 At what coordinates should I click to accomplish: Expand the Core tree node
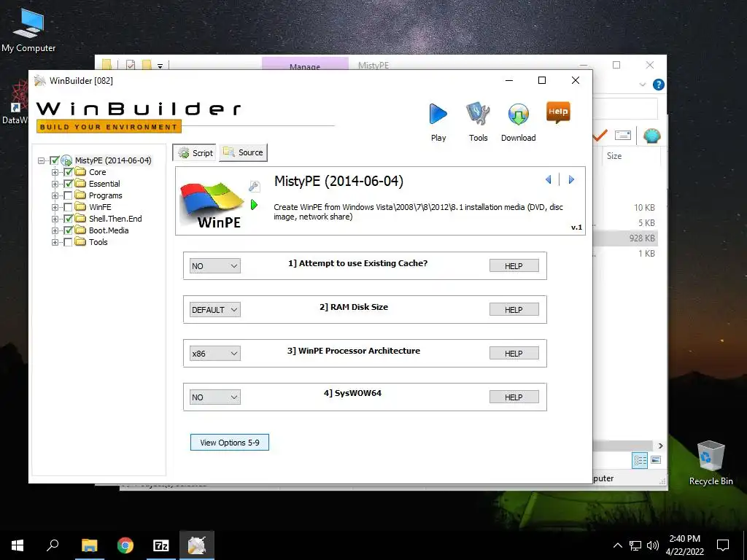click(55, 172)
